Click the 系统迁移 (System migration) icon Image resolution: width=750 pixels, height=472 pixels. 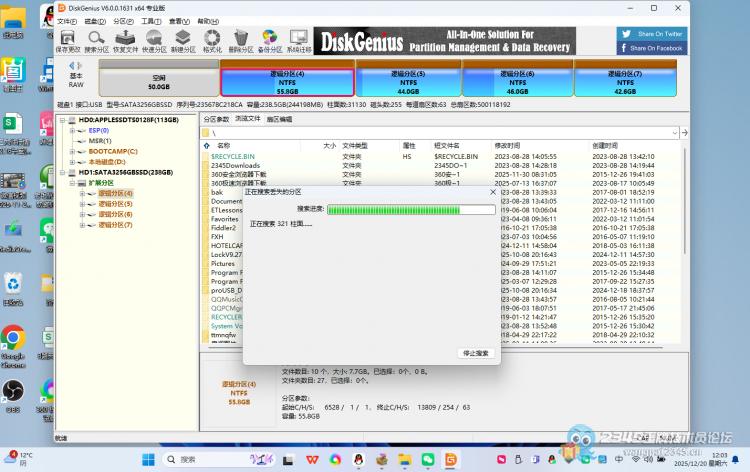pos(298,40)
